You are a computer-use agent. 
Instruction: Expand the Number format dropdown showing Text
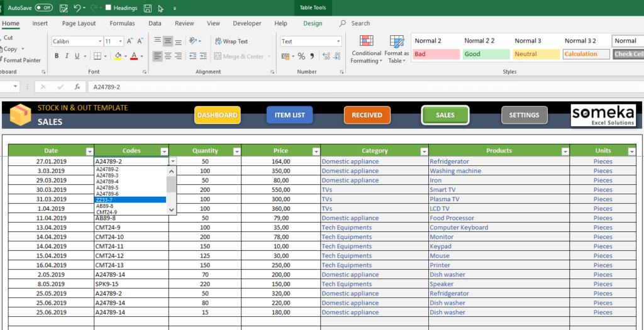pos(337,41)
